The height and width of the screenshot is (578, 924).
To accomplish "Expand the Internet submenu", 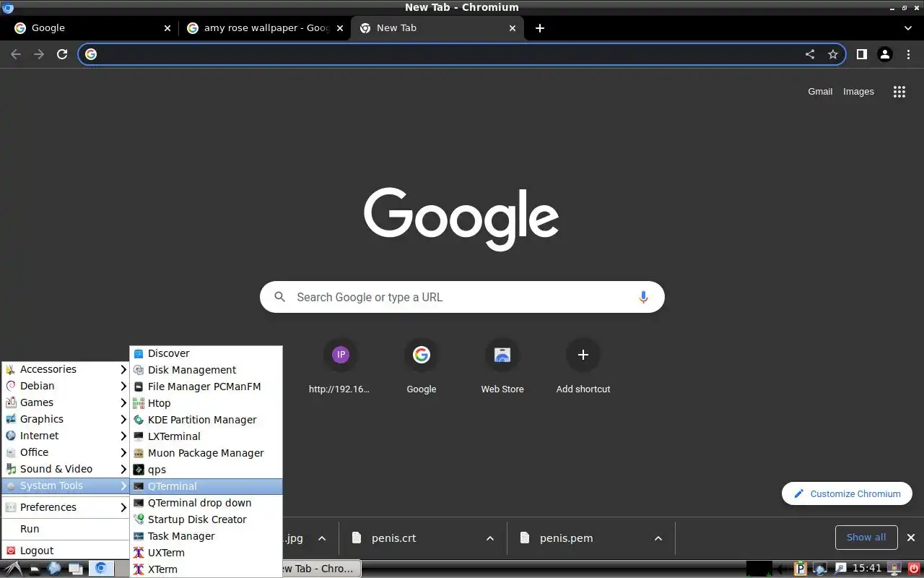I will click(x=66, y=436).
